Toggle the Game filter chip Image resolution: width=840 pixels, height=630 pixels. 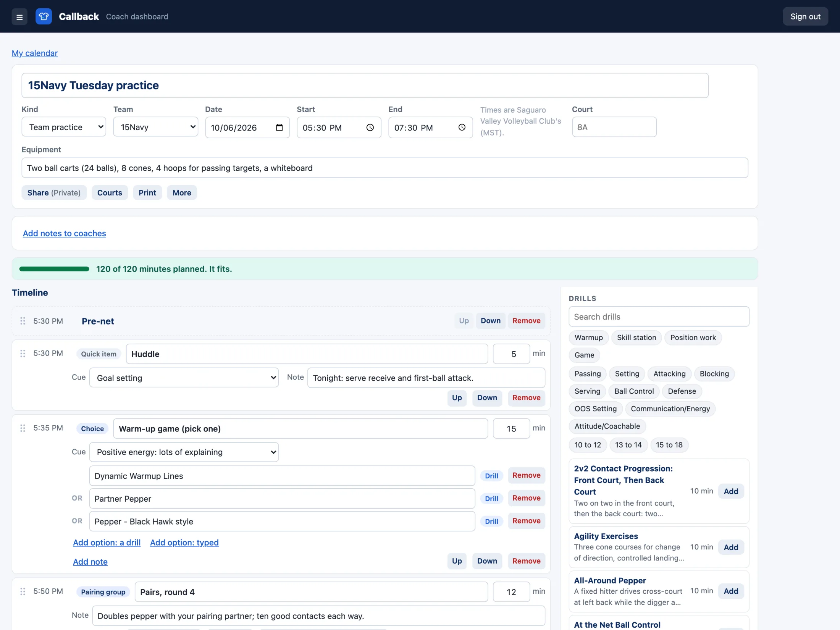point(584,355)
